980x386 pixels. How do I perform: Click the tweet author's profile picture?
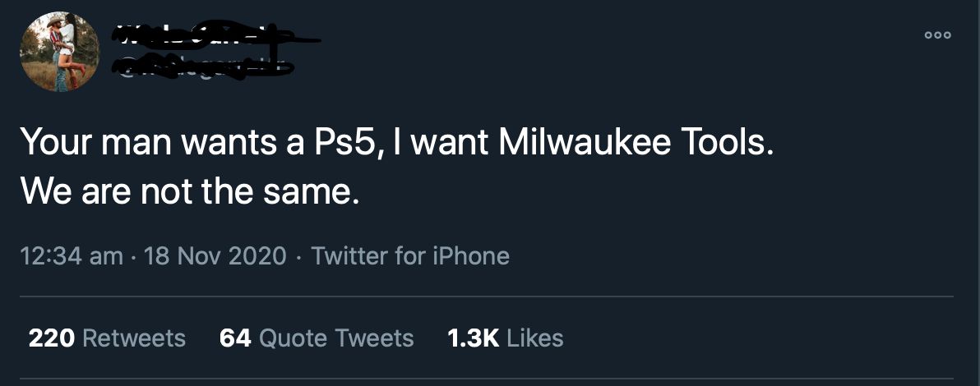point(59,51)
